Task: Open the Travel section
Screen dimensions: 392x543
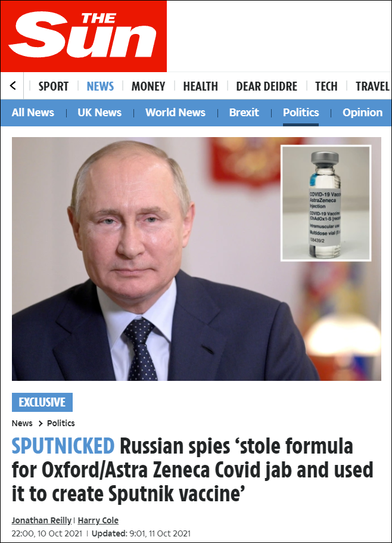Action: click(x=372, y=86)
